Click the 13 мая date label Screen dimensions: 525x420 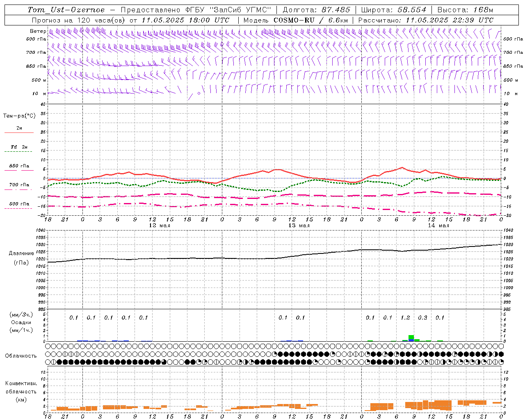[299, 226]
